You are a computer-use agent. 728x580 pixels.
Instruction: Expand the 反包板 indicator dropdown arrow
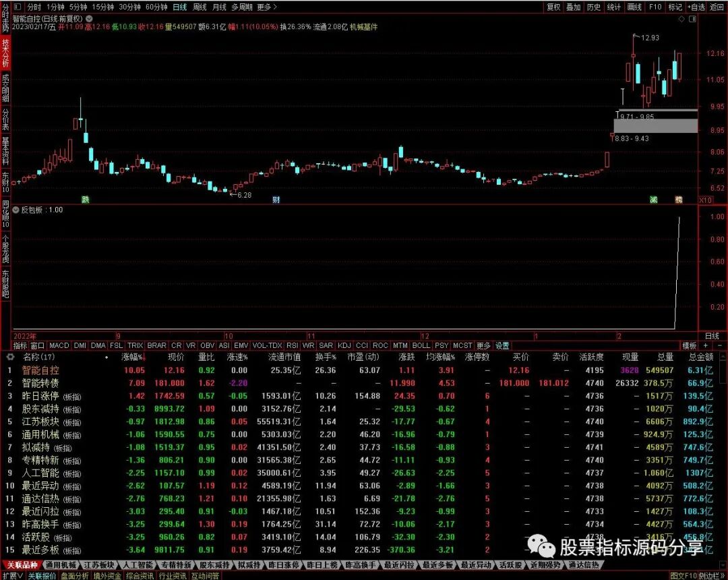(16, 210)
